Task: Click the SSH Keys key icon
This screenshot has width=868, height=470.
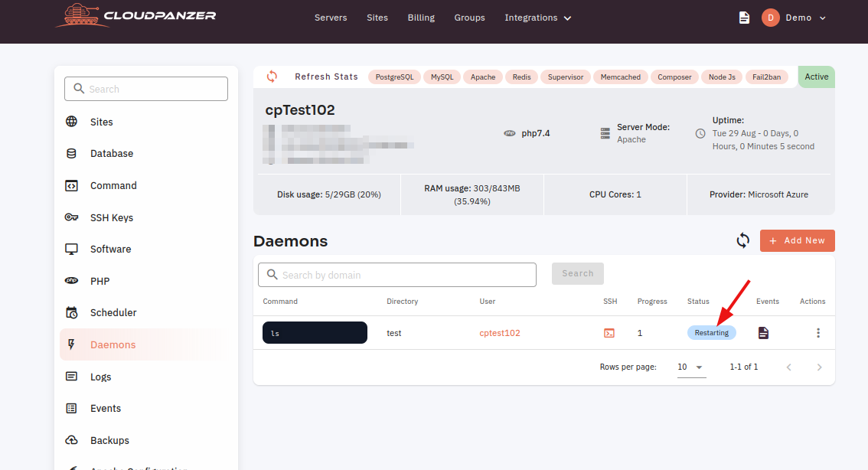Action: click(71, 217)
